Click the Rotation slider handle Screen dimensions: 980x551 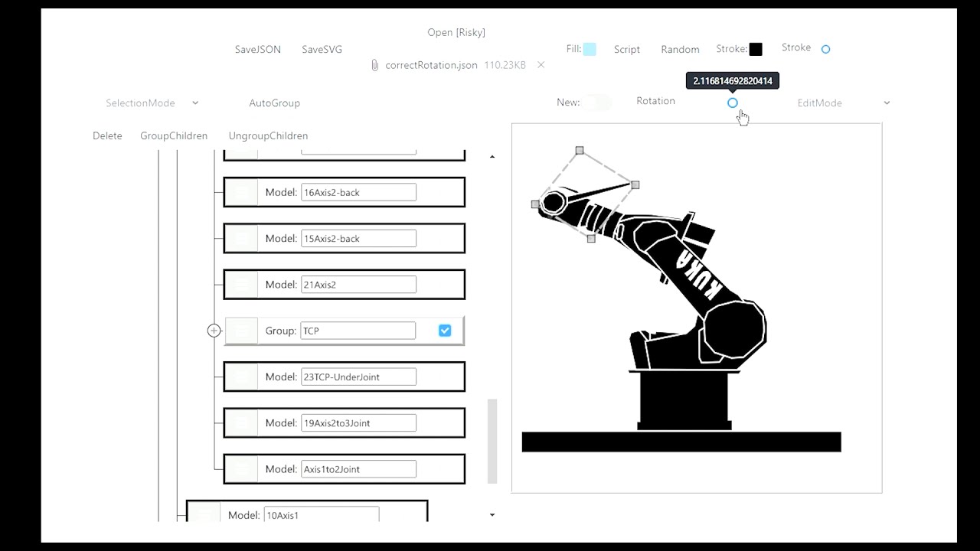click(733, 103)
